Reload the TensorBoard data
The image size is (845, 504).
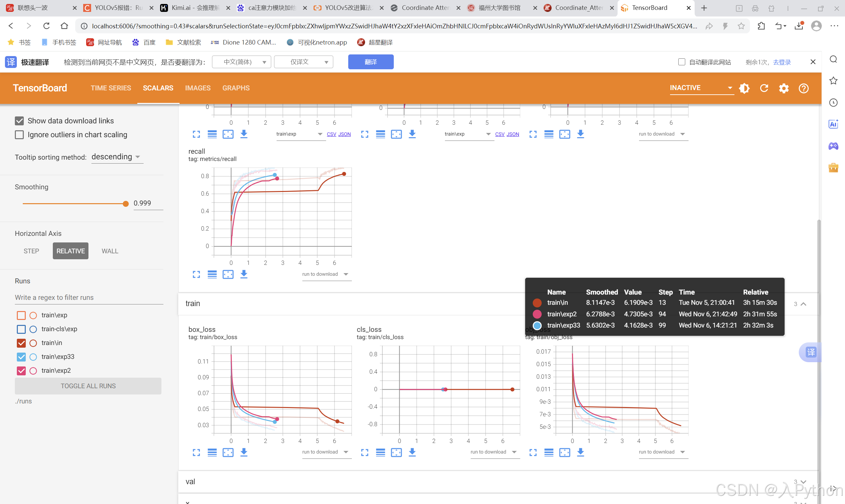click(764, 88)
